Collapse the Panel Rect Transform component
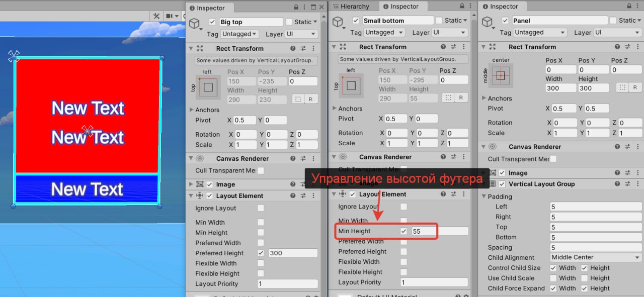This screenshot has width=644, height=297. (x=484, y=47)
